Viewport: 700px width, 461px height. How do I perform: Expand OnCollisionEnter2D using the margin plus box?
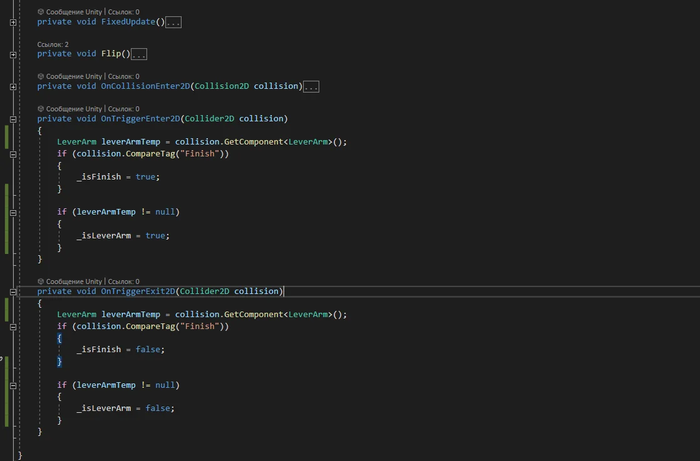coord(14,87)
